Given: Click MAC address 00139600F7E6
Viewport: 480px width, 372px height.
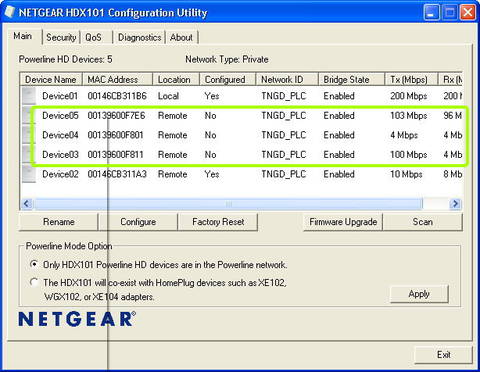Looking at the screenshot, I should (x=116, y=116).
